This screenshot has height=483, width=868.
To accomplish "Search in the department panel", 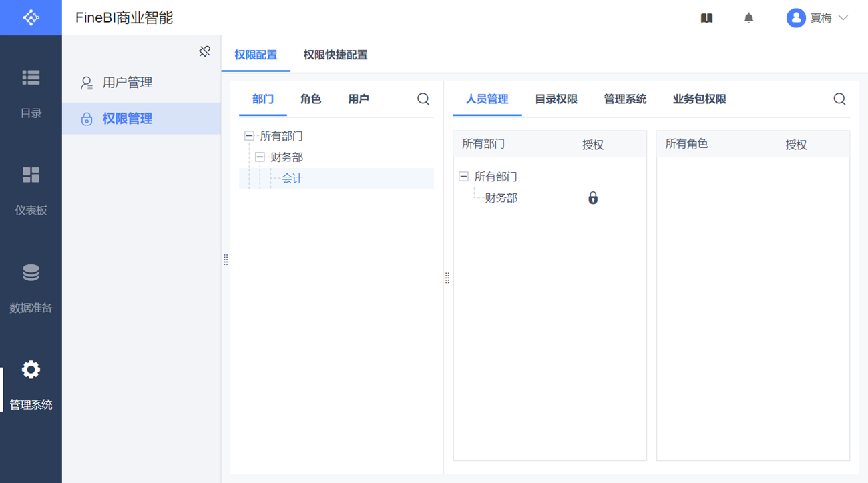I will point(423,99).
